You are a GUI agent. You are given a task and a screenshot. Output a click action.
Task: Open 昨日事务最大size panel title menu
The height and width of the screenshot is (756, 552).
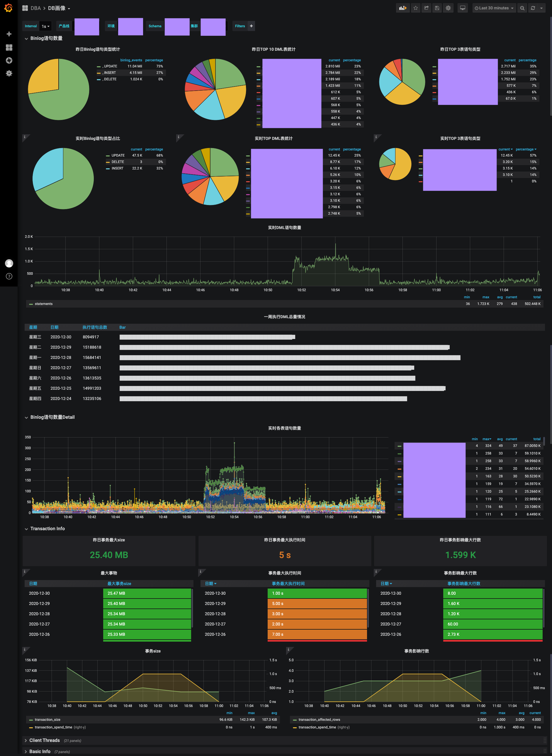click(109, 540)
